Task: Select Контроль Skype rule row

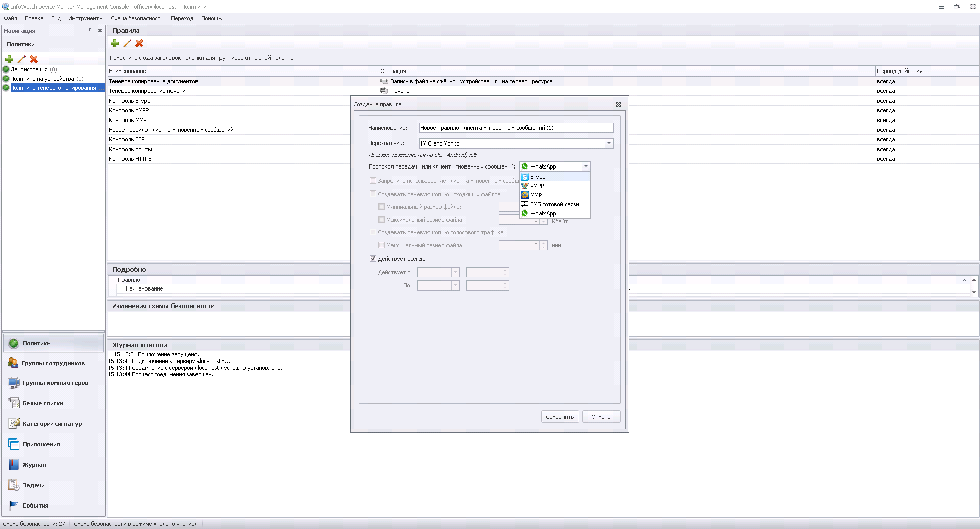Action: [229, 101]
